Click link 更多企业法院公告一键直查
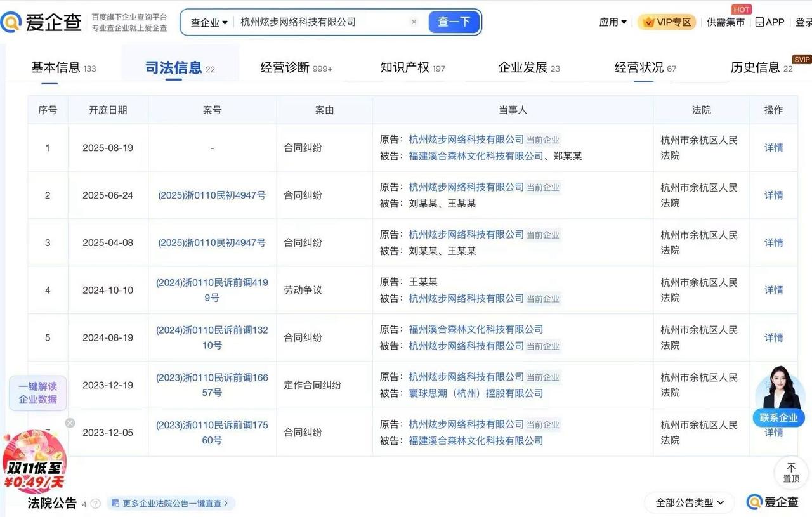Image resolution: width=812 pixels, height=517 pixels. [x=171, y=503]
